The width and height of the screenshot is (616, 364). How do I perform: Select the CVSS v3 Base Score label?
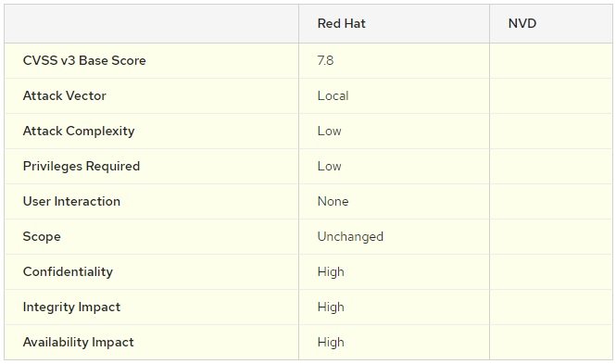84,60
